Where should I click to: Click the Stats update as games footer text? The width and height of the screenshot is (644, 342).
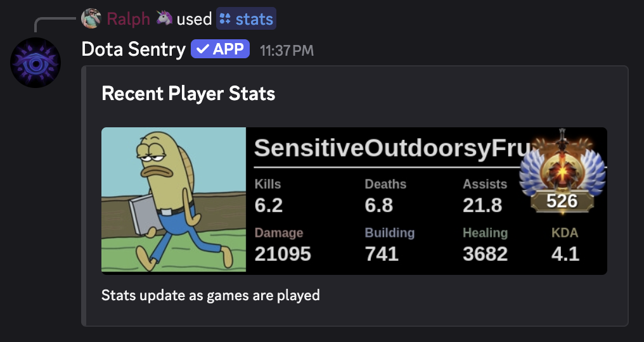[x=210, y=295]
